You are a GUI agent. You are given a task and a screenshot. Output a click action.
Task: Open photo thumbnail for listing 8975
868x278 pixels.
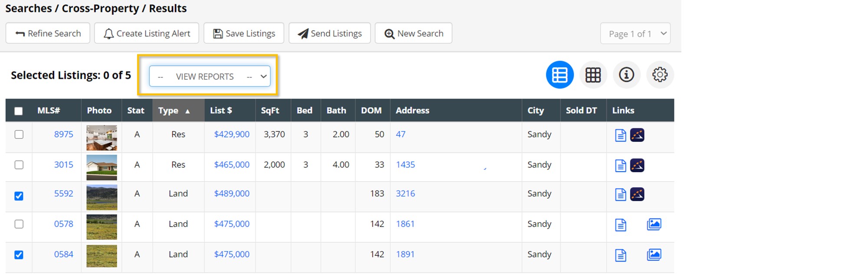tap(102, 137)
